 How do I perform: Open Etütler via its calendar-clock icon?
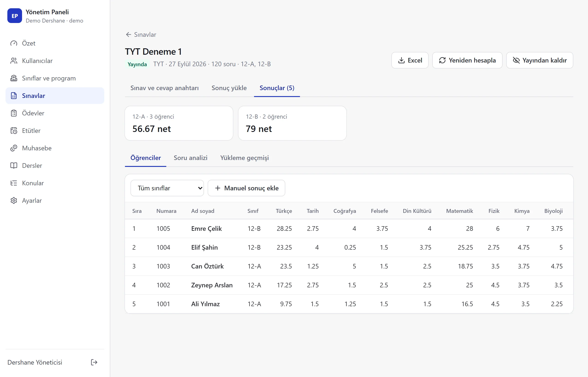pyautogui.click(x=14, y=131)
